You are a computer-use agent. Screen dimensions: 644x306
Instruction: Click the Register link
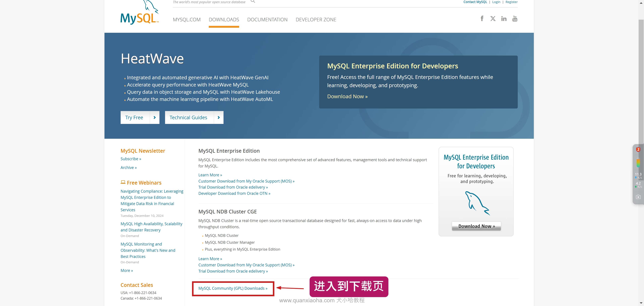coord(512,2)
